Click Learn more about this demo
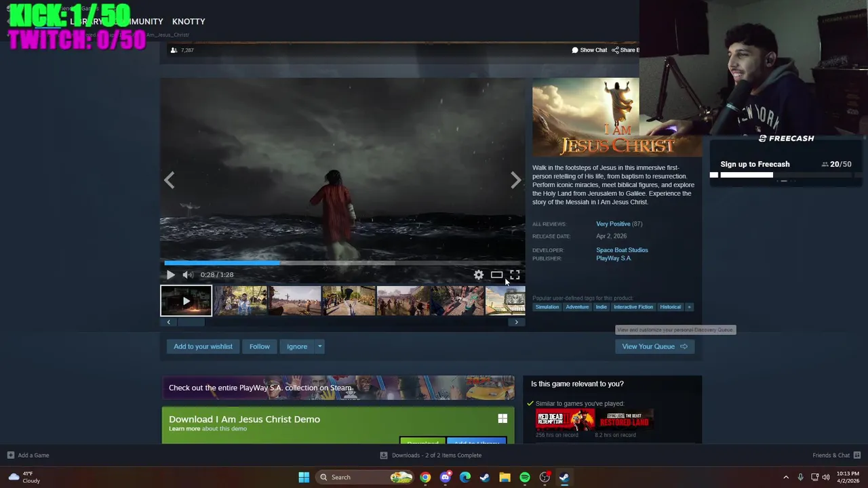The width and height of the screenshot is (868, 488). tap(184, 428)
